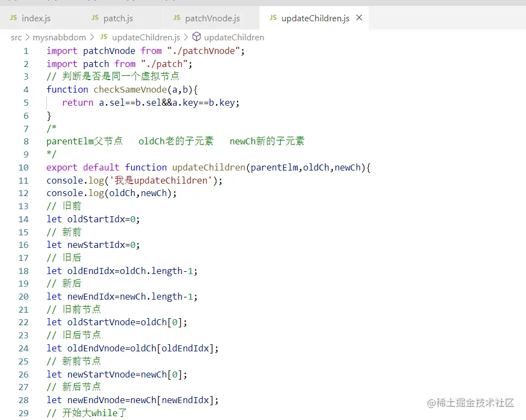The height and width of the screenshot is (420, 526).
Task: Click the JS icon on the updateChildren.js tab
Action: tap(272, 18)
